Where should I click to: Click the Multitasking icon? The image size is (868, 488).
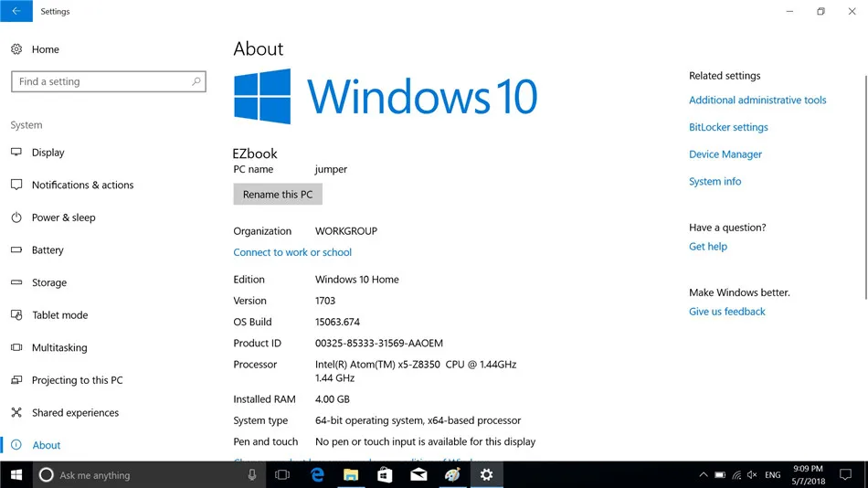pyautogui.click(x=16, y=347)
